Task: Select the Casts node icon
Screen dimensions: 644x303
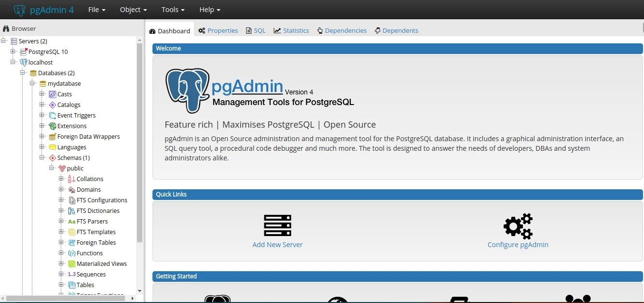Action: pyautogui.click(x=52, y=94)
